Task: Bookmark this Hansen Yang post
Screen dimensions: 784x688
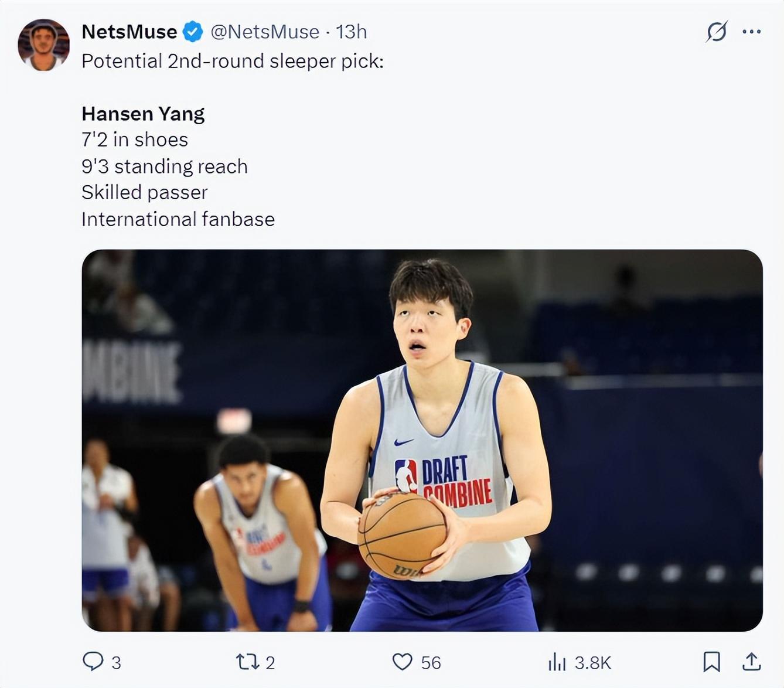Action: click(x=711, y=662)
